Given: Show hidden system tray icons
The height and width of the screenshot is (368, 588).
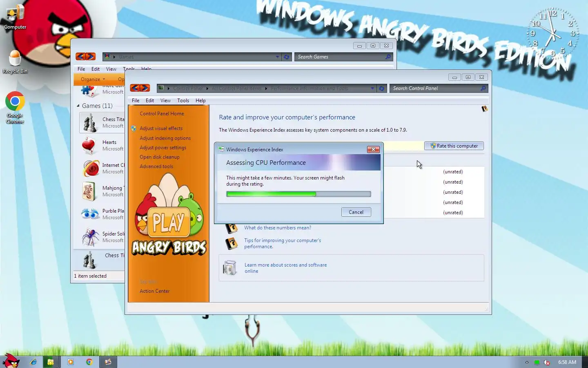Looking at the screenshot, I should pyautogui.click(x=527, y=362).
